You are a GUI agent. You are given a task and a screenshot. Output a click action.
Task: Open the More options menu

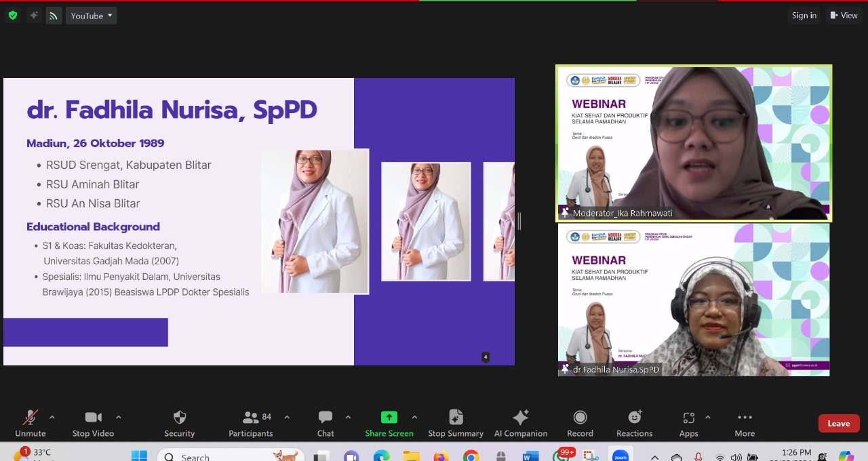[x=745, y=424]
